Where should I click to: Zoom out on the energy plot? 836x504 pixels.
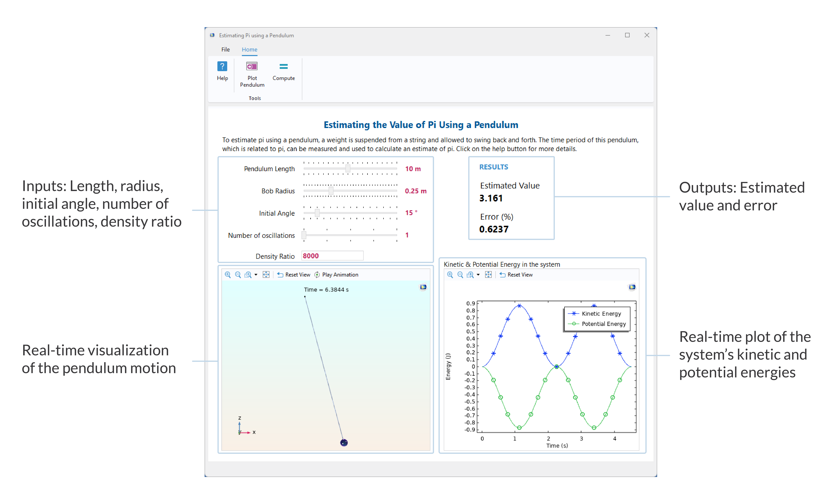[x=460, y=275]
